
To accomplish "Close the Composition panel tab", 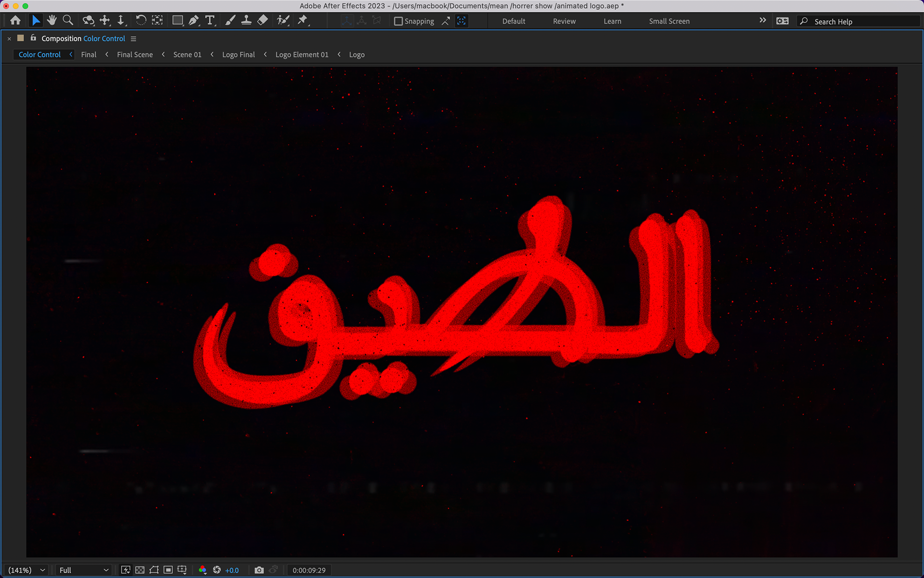I will [9, 39].
